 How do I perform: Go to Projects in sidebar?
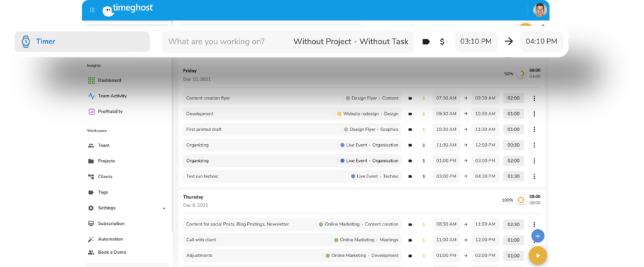click(106, 161)
